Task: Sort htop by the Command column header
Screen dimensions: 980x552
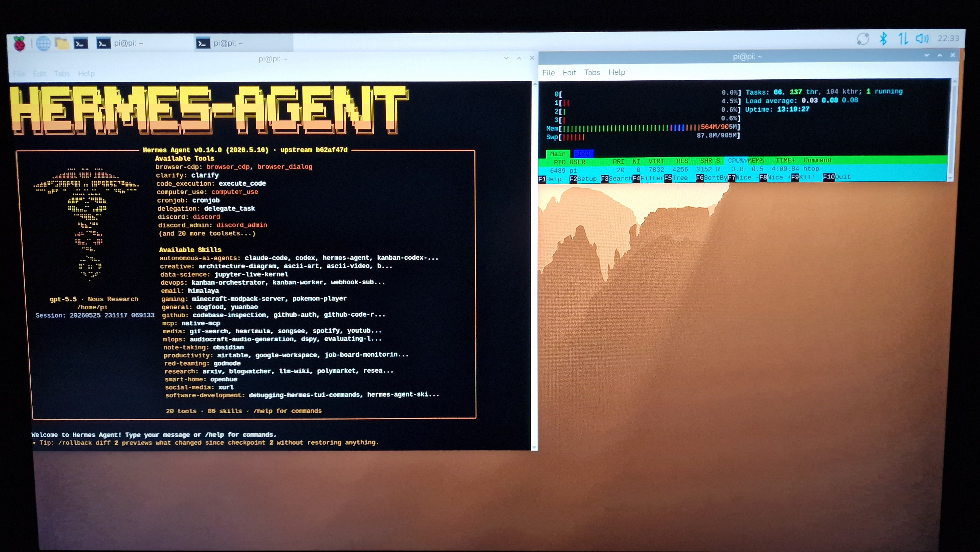Action: [817, 160]
